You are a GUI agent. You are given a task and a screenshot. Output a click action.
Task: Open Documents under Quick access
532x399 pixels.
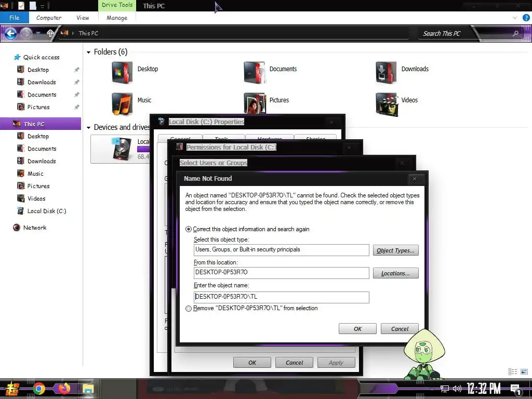click(42, 95)
